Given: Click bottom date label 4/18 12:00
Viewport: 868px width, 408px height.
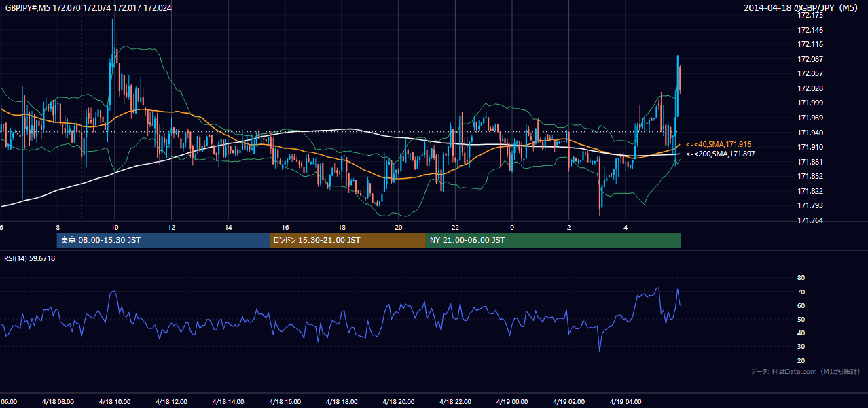Looking at the screenshot, I should coord(172,402).
